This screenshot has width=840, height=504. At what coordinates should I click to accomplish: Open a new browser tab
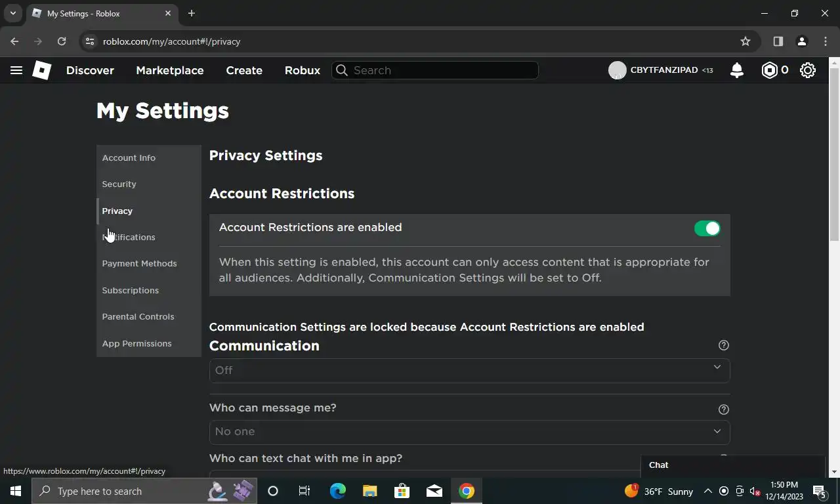pyautogui.click(x=192, y=13)
